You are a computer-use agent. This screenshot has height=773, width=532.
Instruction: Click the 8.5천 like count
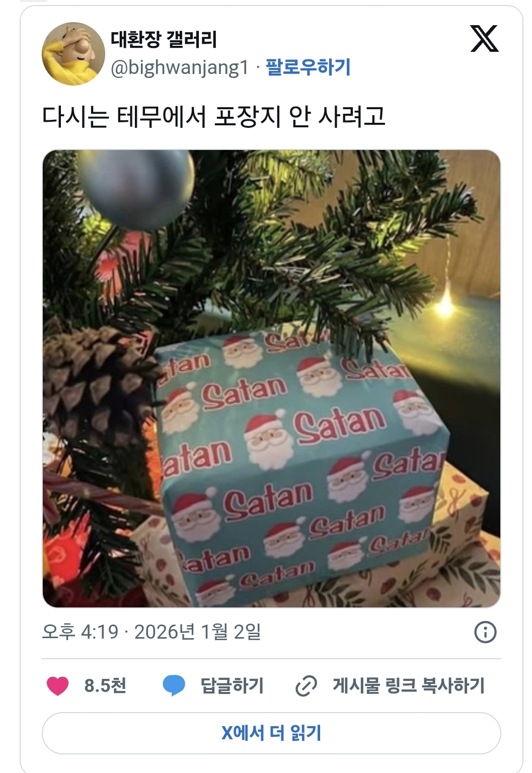coord(105,685)
